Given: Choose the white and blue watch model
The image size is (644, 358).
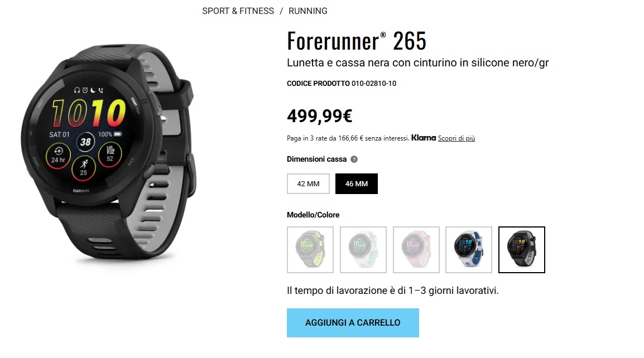Looking at the screenshot, I should [469, 250].
